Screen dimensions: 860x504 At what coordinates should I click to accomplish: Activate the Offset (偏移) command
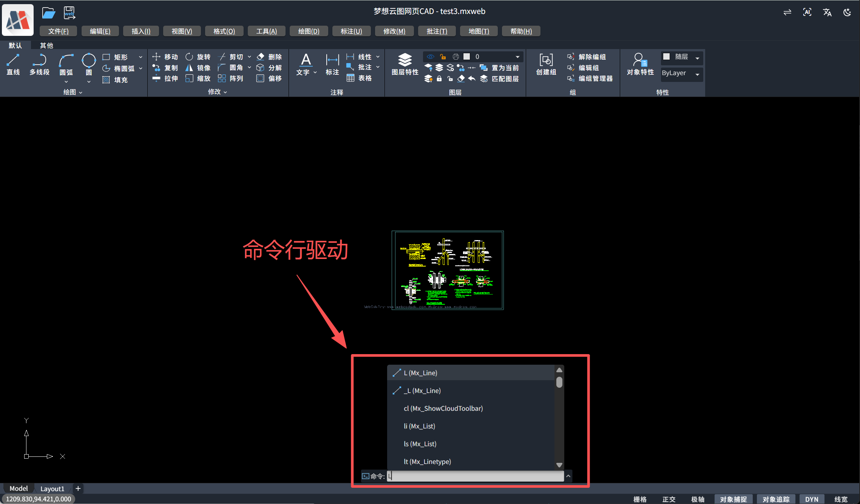click(269, 79)
